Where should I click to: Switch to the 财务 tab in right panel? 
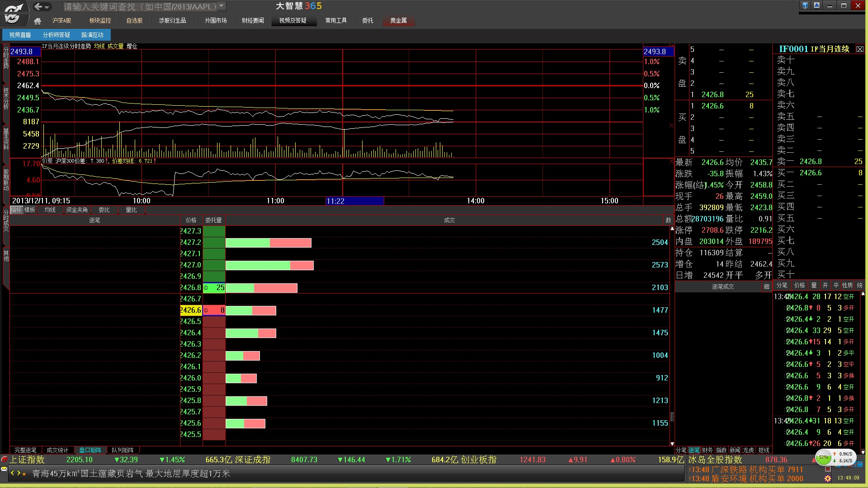coord(708,450)
